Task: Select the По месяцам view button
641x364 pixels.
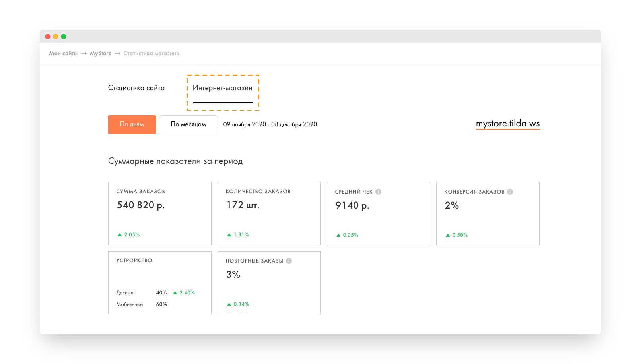Action: (188, 124)
